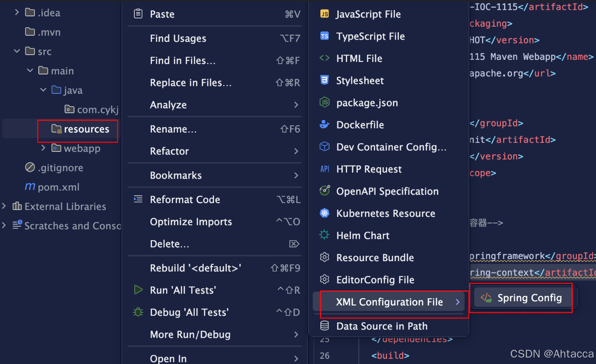Viewport: 596px width, 364px height.
Task: Expand External Libraries node
Action: click(x=4, y=206)
